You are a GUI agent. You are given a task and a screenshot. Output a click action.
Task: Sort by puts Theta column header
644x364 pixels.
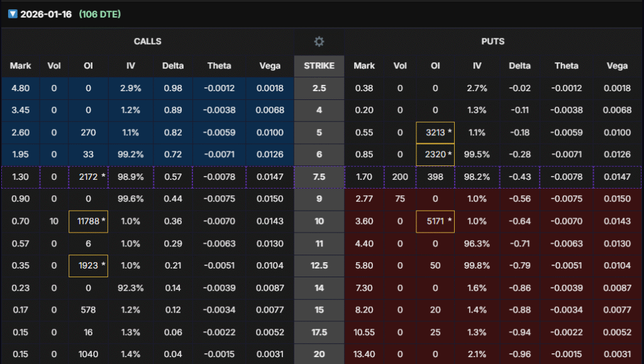tap(566, 65)
